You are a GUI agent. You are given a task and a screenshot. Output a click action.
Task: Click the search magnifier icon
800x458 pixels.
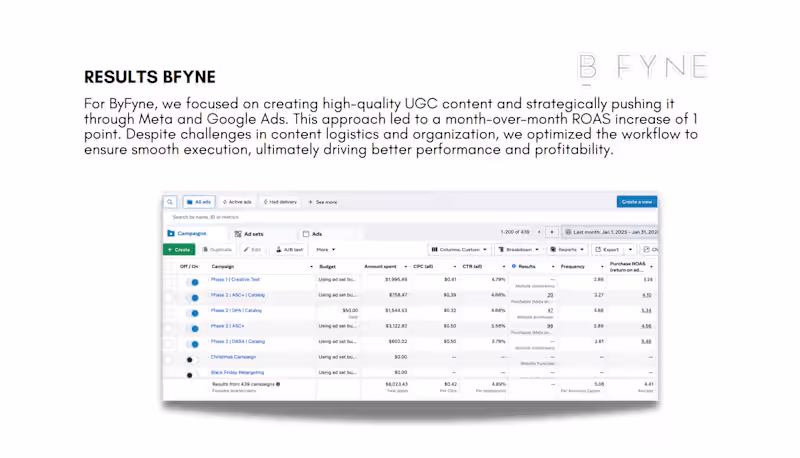[x=170, y=202]
